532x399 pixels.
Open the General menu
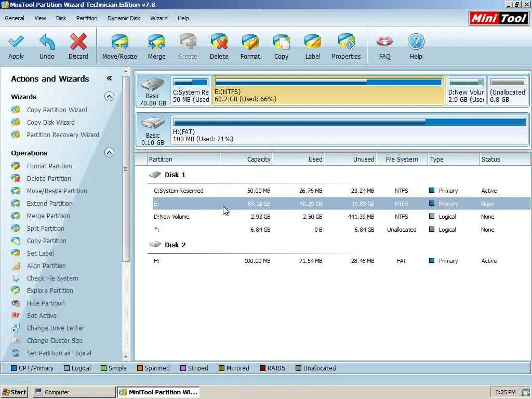[x=14, y=18]
